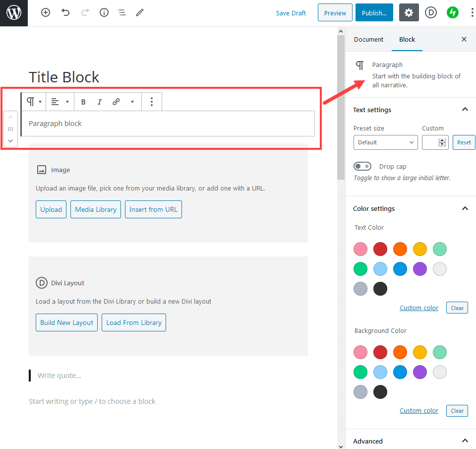Click the Divi icon in the top bar
The image size is (476, 449).
[430, 12]
